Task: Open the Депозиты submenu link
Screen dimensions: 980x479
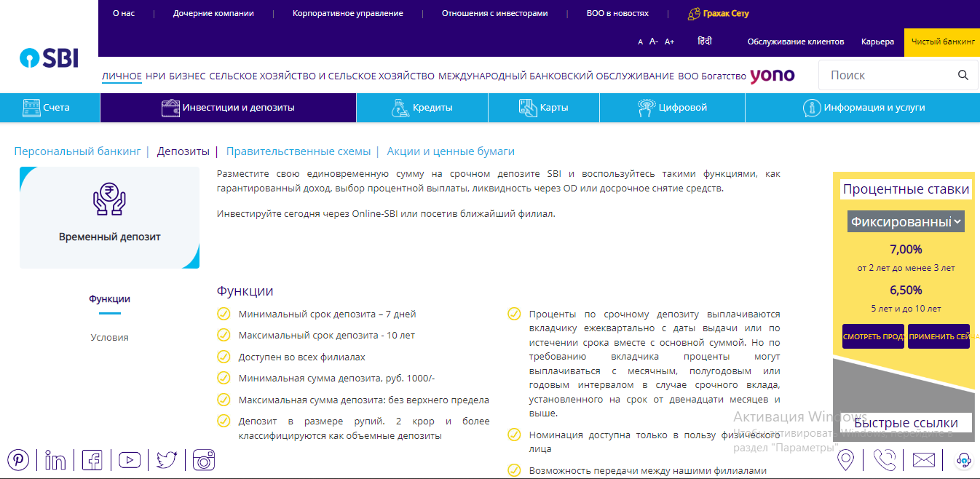Action: coord(183,151)
